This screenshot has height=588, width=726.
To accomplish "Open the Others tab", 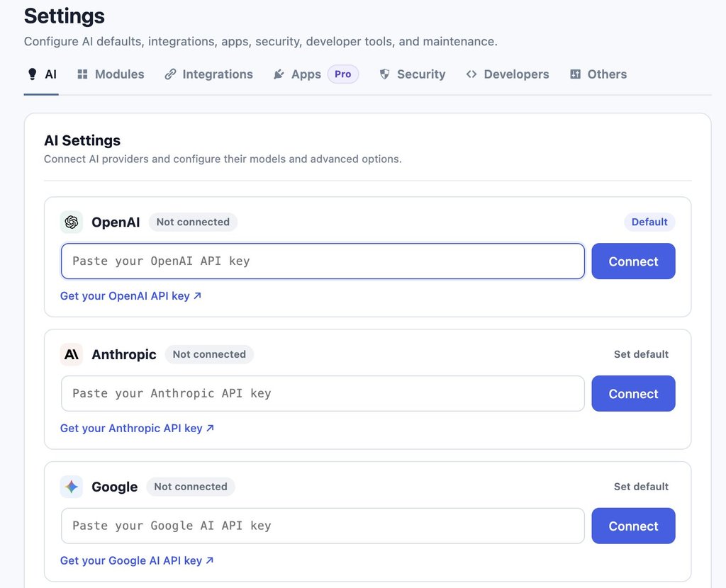I will click(x=598, y=74).
